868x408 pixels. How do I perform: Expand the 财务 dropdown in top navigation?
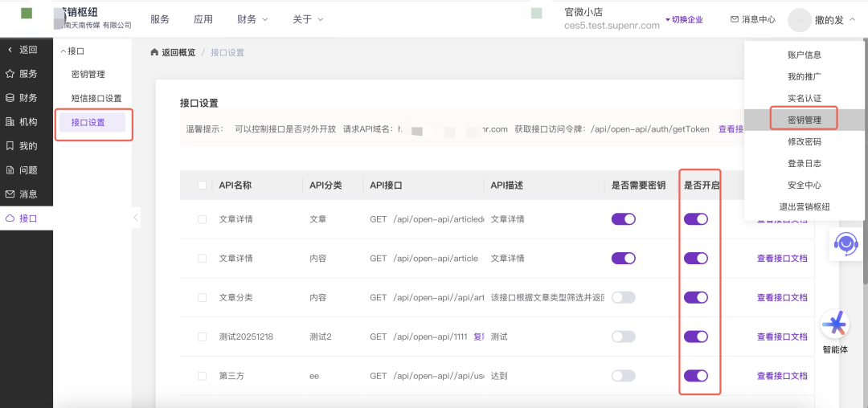click(x=252, y=19)
